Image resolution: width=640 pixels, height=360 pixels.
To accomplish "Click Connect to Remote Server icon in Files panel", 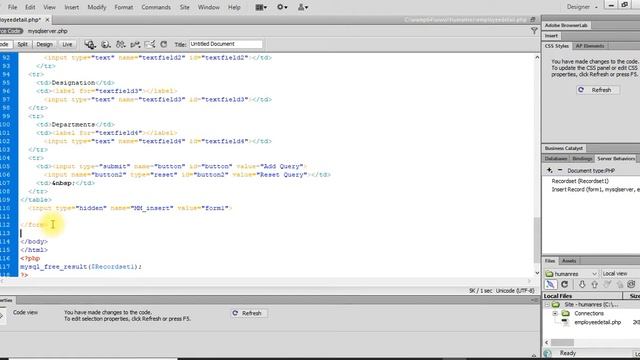I will pyautogui.click(x=550, y=284).
